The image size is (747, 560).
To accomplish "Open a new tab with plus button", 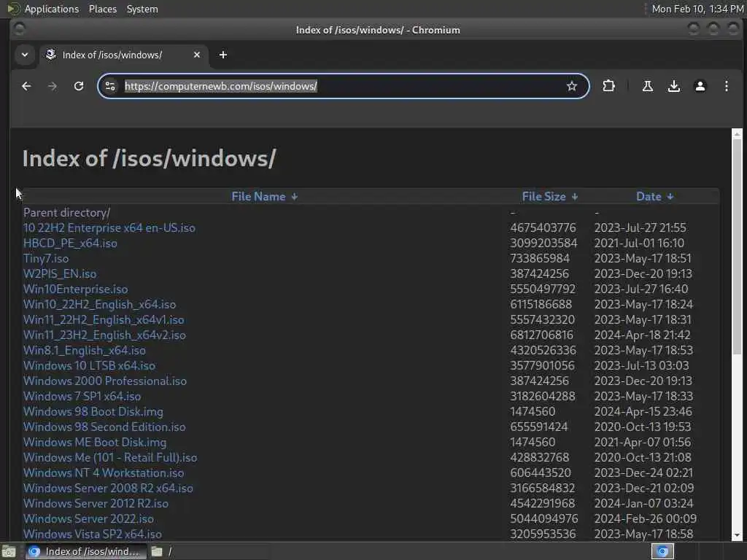I will [223, 55].
